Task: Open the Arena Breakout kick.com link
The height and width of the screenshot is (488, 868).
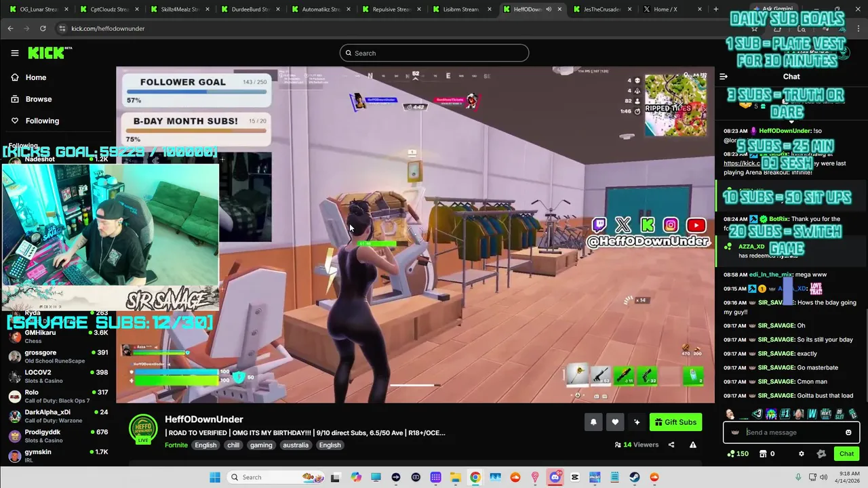Action: [741, 163]
